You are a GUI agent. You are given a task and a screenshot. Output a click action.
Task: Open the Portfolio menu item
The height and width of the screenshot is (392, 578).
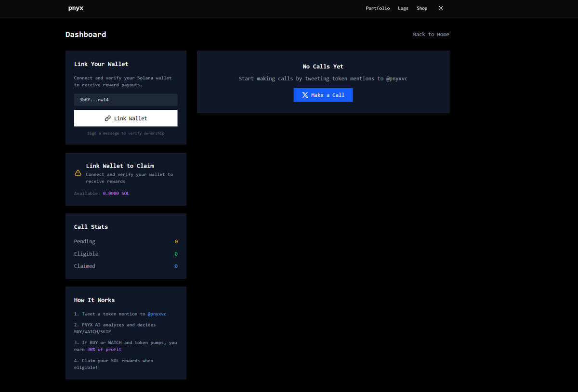pos(378,8)
